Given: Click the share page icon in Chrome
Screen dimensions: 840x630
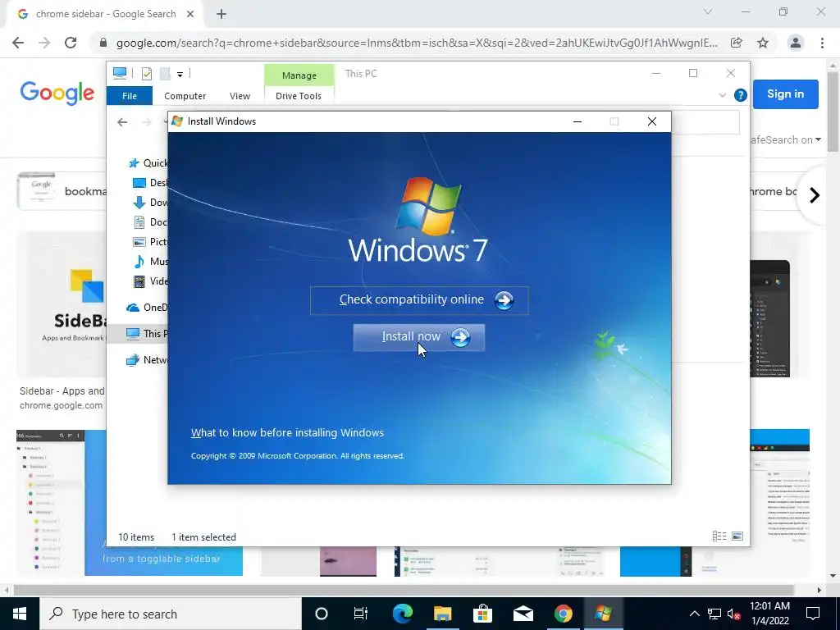Looking at the screenshot, I should (x=737, y=43).
